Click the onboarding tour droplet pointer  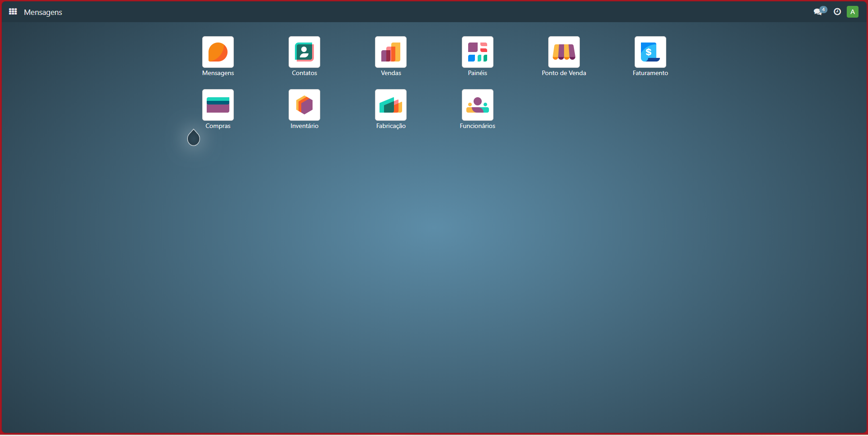(194, 138)
